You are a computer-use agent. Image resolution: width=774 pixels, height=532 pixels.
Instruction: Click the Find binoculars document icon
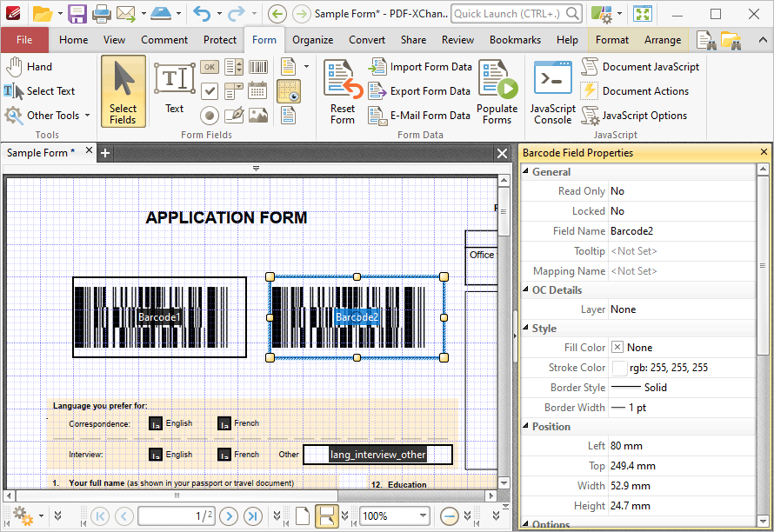(706, 41)
